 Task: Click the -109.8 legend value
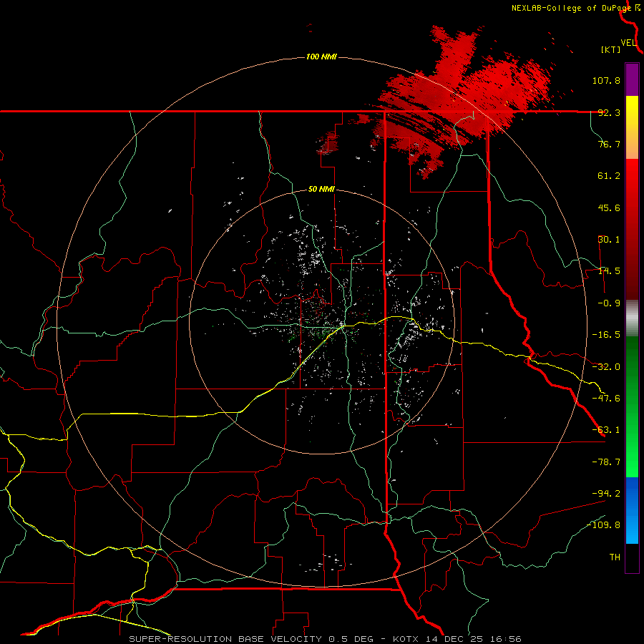tap(604, 525)
